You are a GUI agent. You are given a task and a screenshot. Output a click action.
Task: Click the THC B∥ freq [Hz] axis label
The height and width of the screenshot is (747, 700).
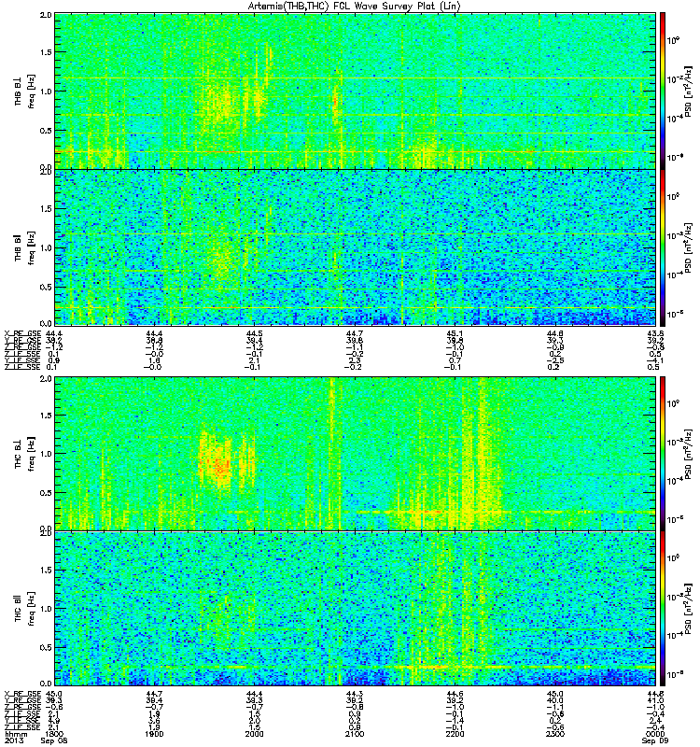pos(32,609)
